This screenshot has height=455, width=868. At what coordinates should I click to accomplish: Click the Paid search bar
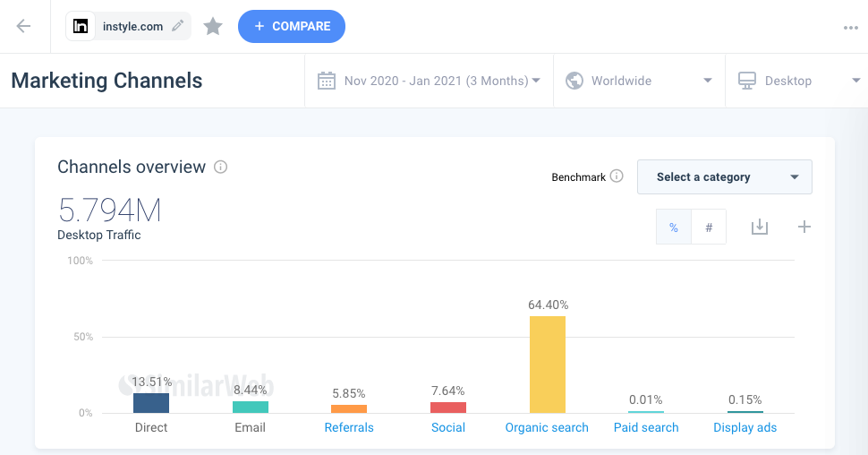coord(646,412)
